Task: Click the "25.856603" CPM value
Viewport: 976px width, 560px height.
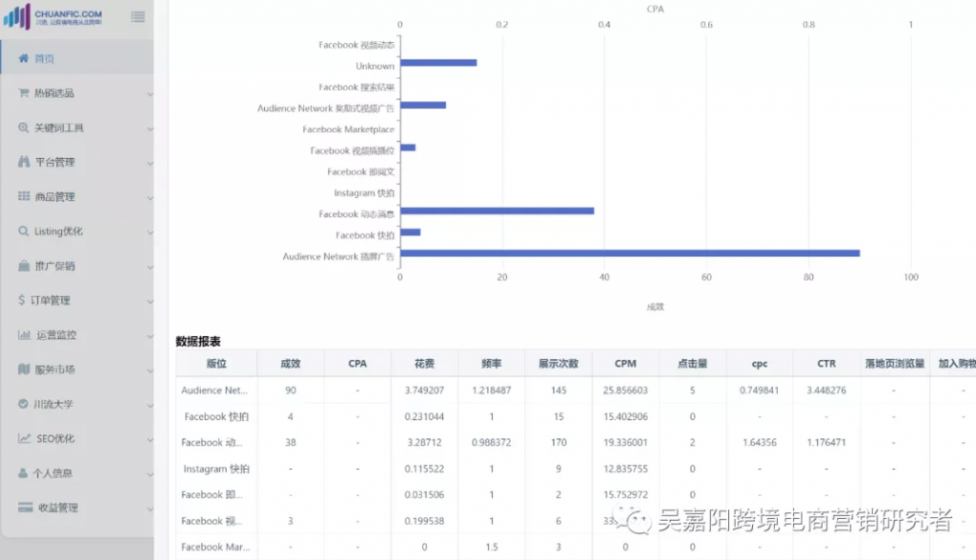Action: click(625, 390)
